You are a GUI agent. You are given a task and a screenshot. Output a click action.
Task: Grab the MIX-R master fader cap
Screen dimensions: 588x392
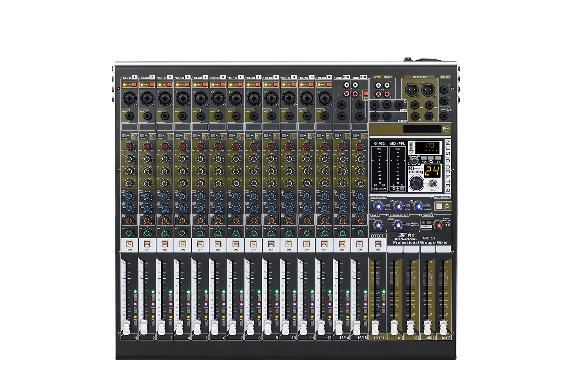point(443,327)
